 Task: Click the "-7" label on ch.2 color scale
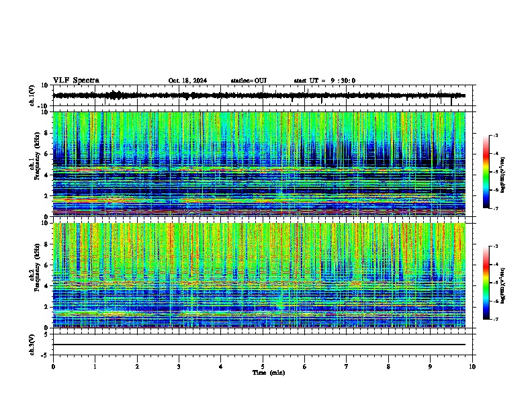[495, 319]
